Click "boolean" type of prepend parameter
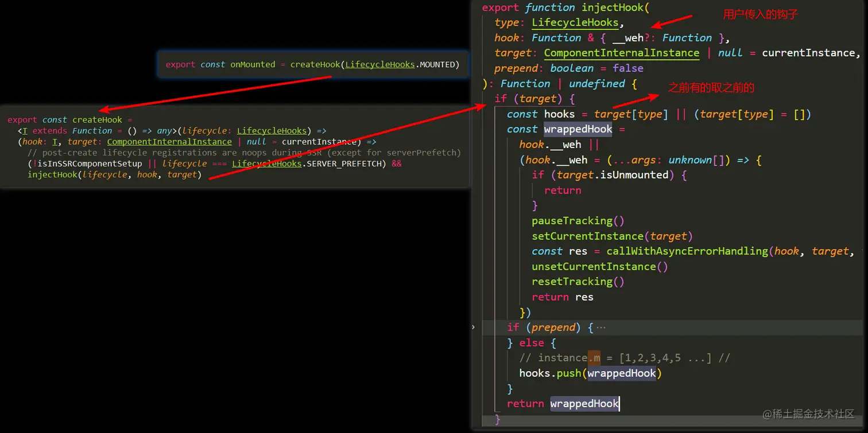The height and width of the screenshot is (433, 868). 572,68
